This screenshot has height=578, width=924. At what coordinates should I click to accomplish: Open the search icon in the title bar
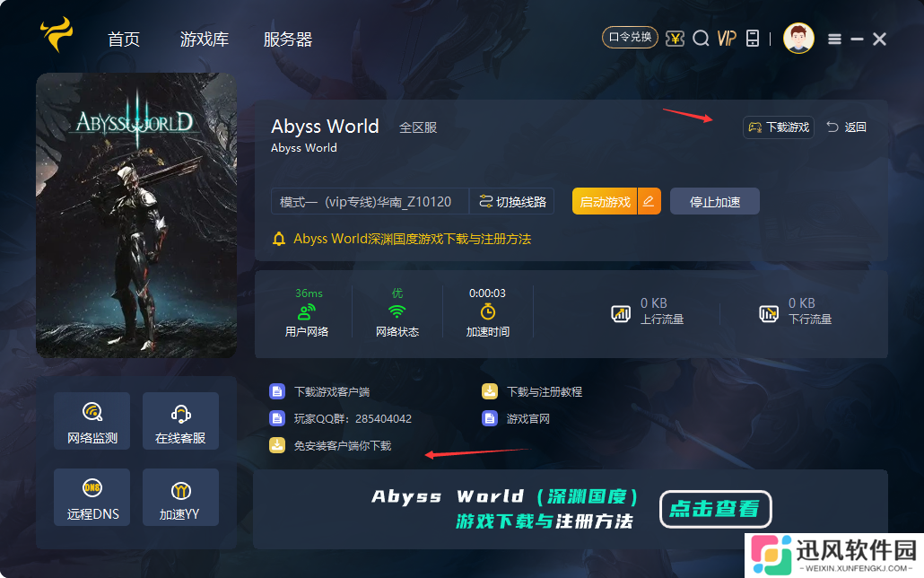(x=701, y=39)
